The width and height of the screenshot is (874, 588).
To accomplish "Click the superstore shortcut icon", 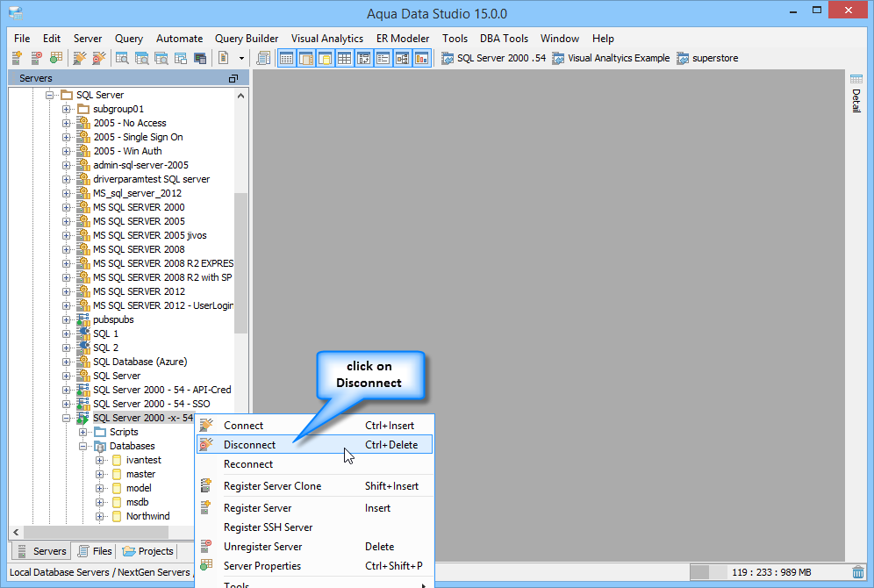I will 683,58.
